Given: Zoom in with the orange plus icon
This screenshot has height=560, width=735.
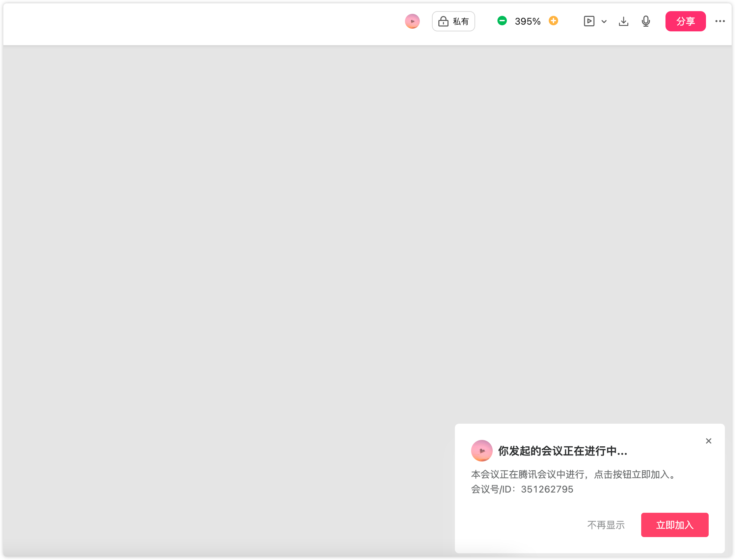Looking at the screenshot, I should click(x=553, y=21).
